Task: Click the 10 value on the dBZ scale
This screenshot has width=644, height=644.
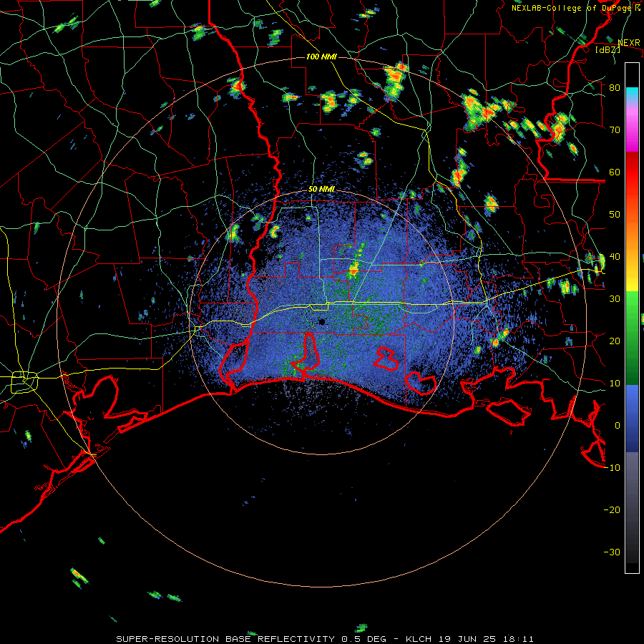Action: (x=615, y=384)
